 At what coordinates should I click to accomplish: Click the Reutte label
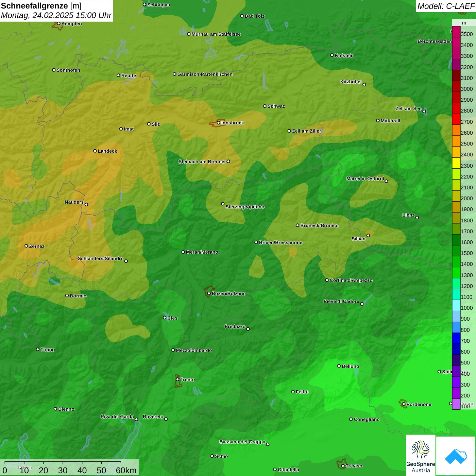click(x=129, y=75)
